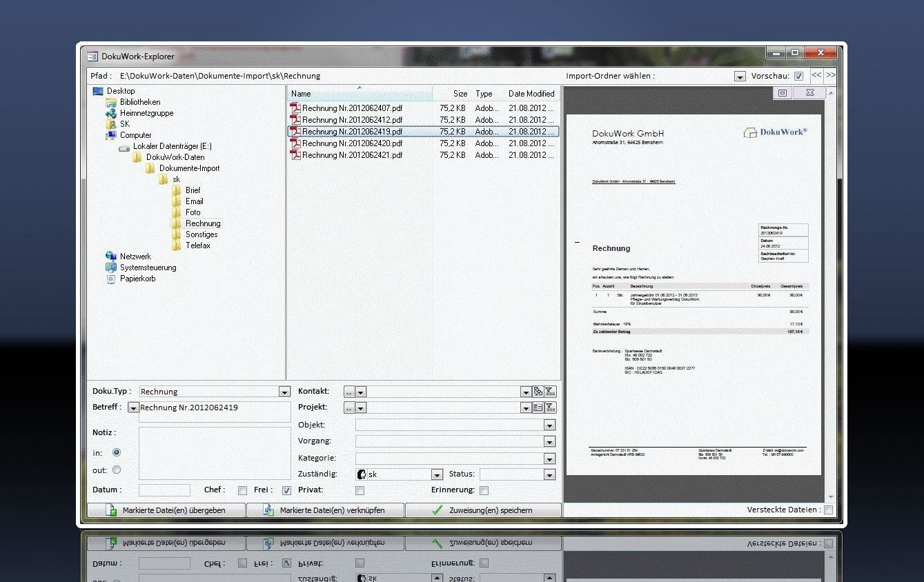
Task: Select the 'out:' radio button
Action: click(x=116, y=470)
